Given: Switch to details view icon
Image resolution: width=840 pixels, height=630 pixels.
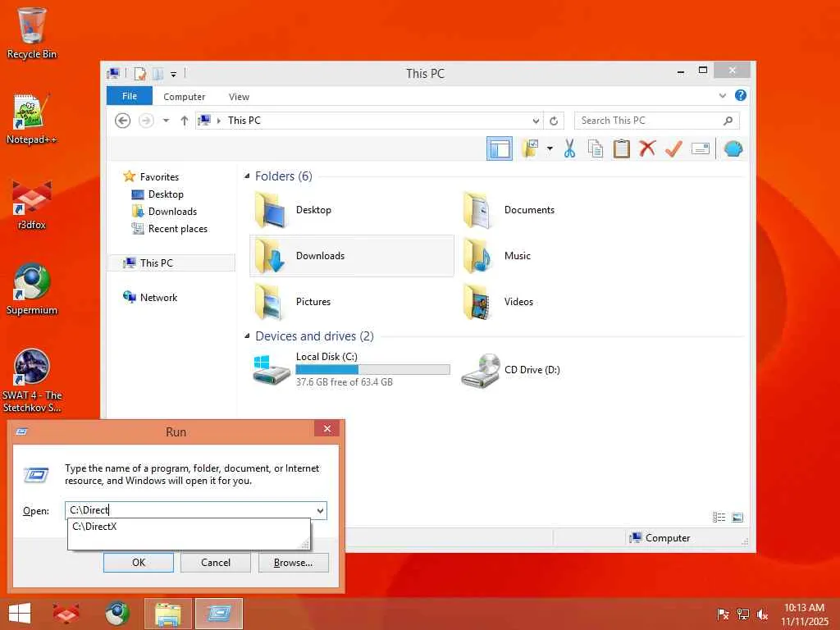Looking at the screenshot, I should (719, 517).
